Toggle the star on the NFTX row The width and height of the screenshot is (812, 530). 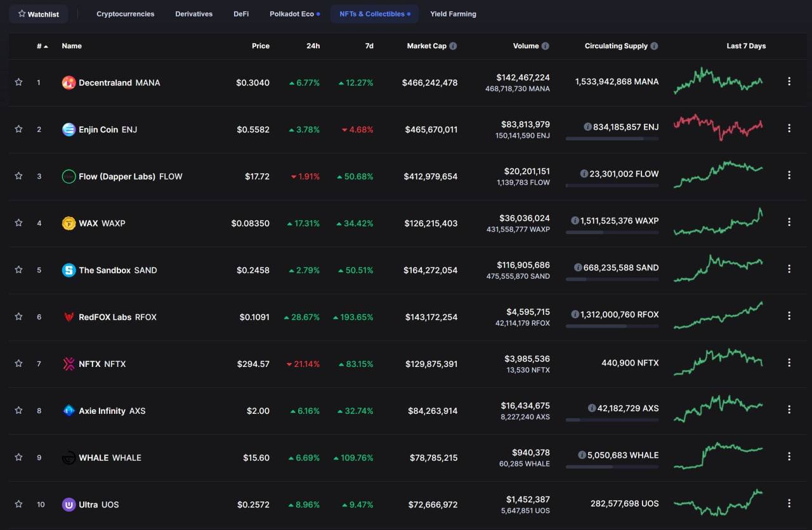(x=18, y=363)
